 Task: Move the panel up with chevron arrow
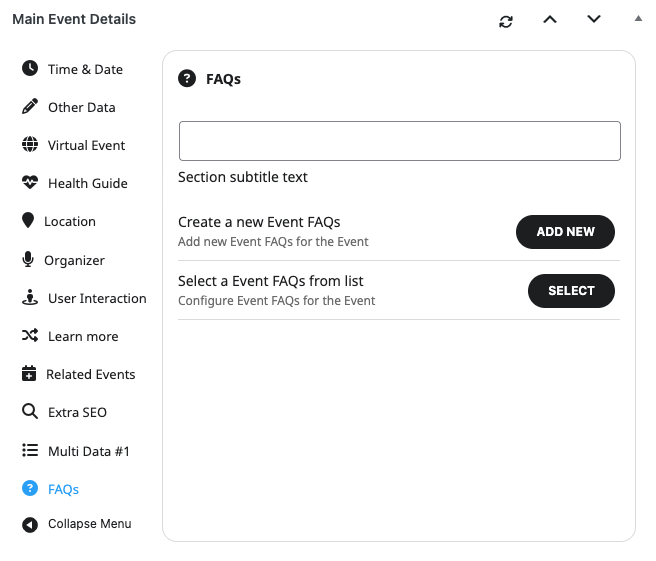click(550, 19)
